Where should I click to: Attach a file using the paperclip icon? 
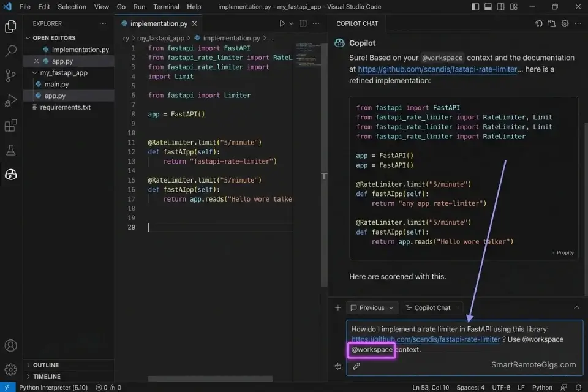tap(357, 367)
